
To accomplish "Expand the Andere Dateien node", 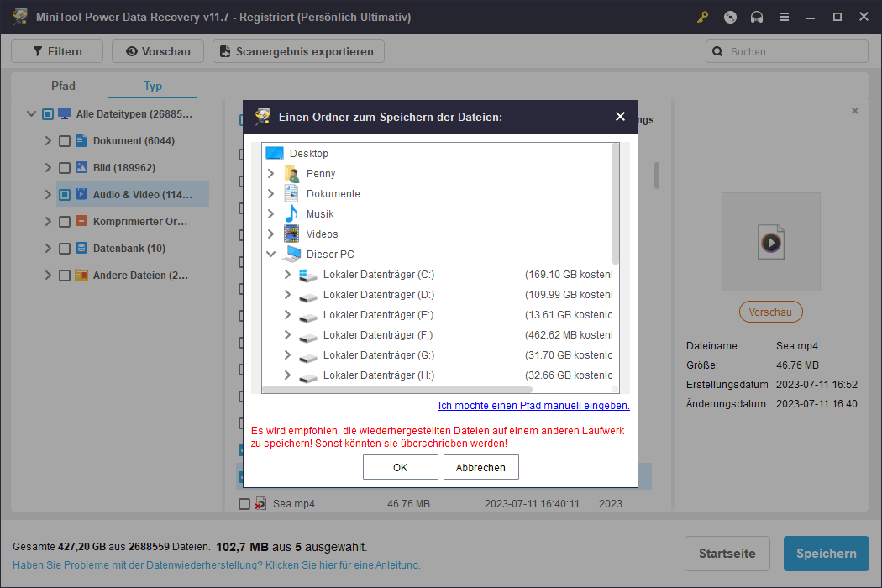I will (x=48, y=276).
